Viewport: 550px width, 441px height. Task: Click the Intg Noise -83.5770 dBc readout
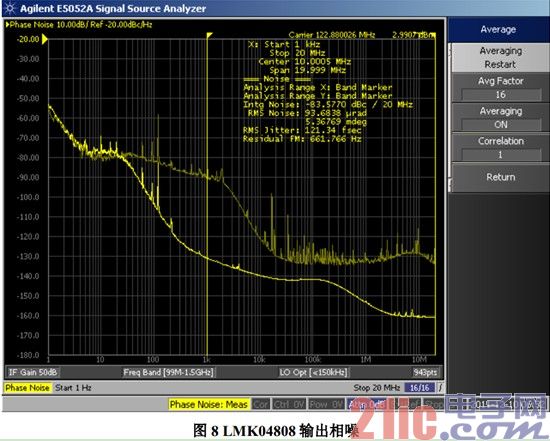[x=328, y=105]
